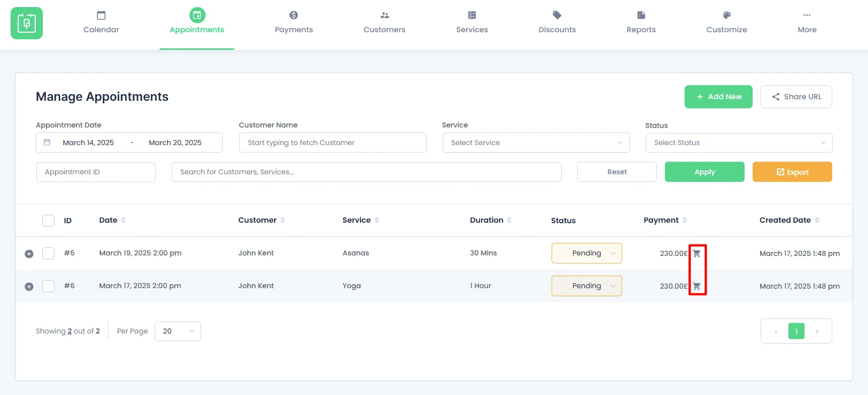Click the Share URL button

pyautogui.click(x=796, y=97)
